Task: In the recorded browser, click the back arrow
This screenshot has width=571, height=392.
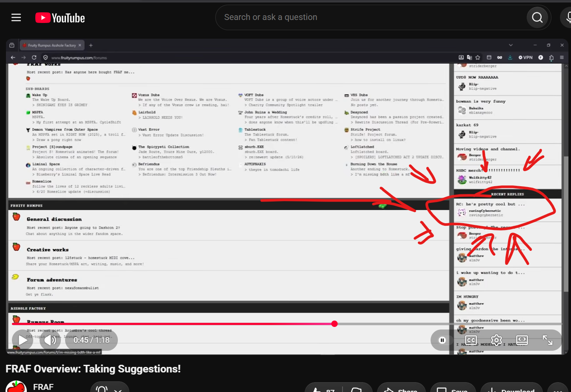Action: tap(13, 57)
